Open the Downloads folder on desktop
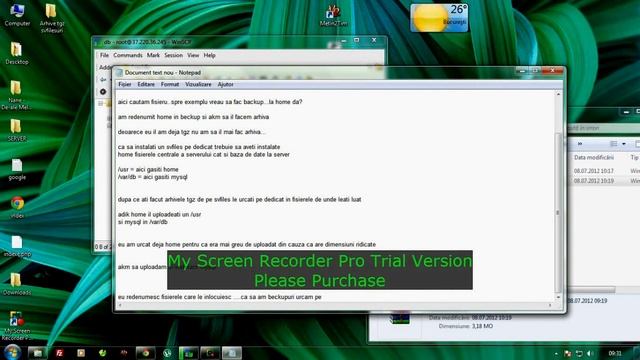Image resolution: width=640 pixels, height=360 pixels. (x=17, y=284)
